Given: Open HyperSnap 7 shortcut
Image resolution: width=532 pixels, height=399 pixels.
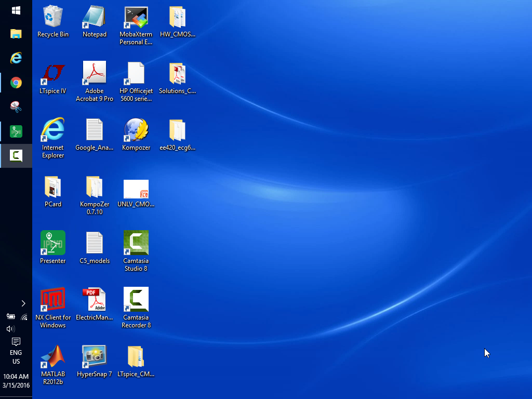Looking at the screenshot, I should [x=95, y=356].
